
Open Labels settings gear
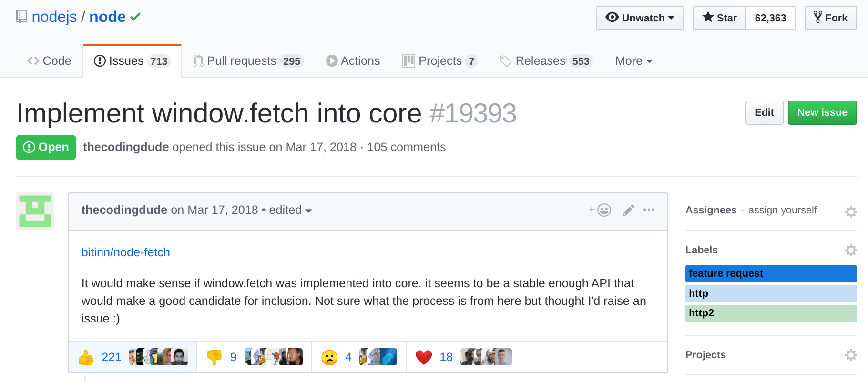851,250
